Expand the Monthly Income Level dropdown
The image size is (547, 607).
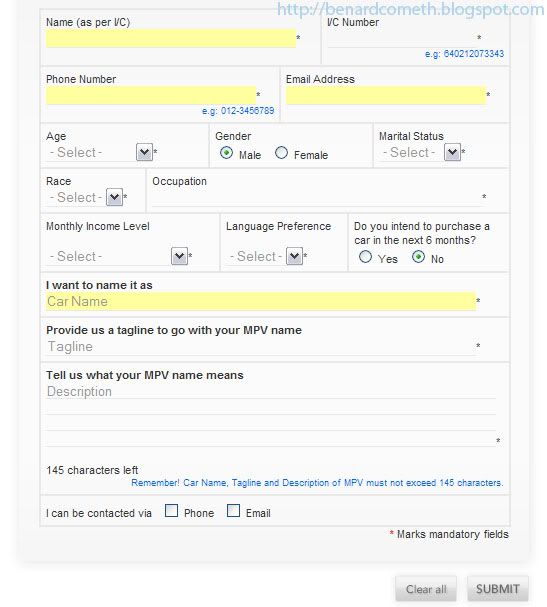179,256
